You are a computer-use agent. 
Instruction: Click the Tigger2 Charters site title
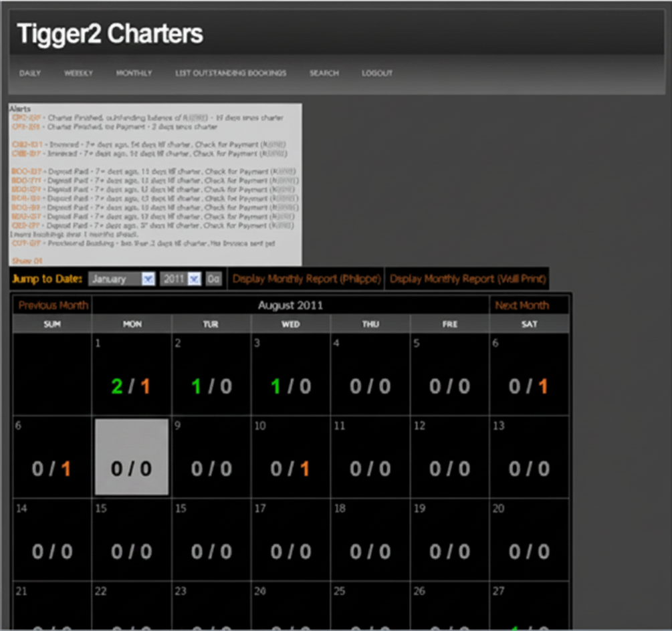click(110, 34)
